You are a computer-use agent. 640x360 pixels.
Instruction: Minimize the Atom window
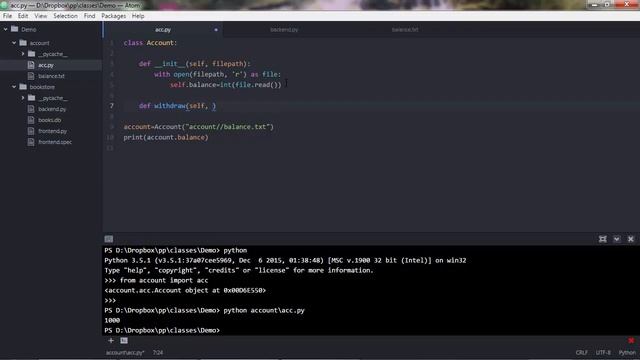point(594,4)
